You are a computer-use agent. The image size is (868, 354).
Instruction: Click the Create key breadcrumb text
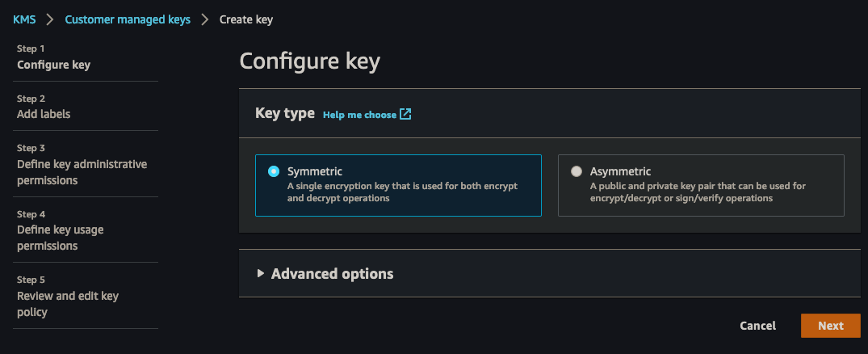tap(246, 19)
